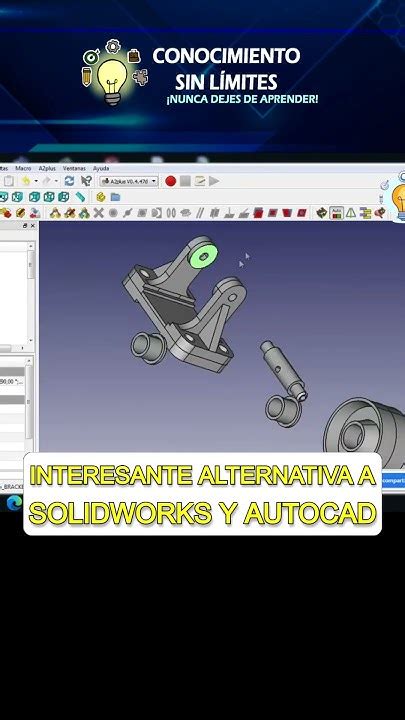Screen dimensions: 405x720
Task: Click the A2plus structure tree icon
Action: click(x=366, y=213)
